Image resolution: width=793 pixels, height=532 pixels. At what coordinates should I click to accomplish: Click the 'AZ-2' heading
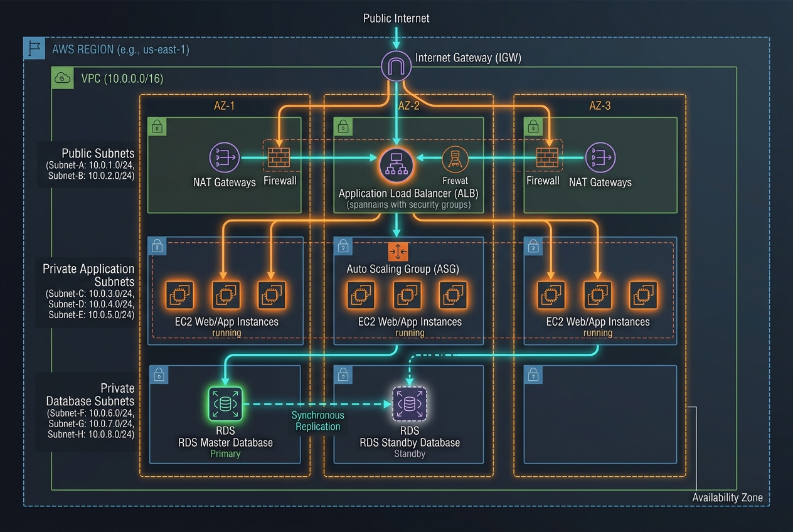tap(408, 105)
